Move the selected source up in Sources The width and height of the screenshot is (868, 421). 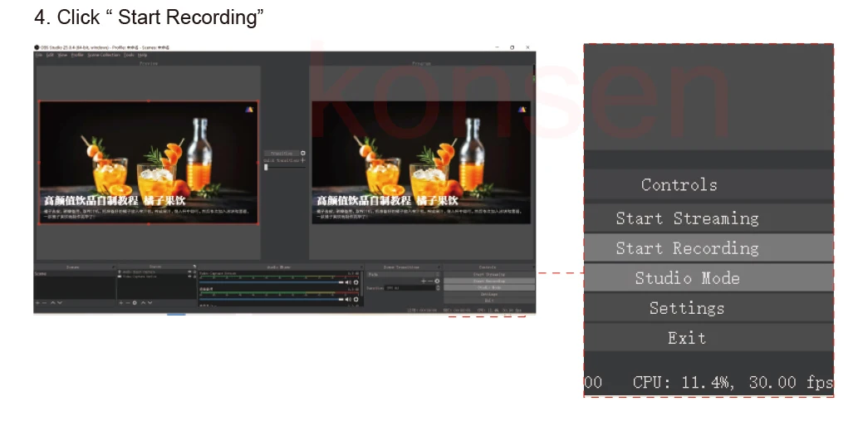tap(142, 303)
